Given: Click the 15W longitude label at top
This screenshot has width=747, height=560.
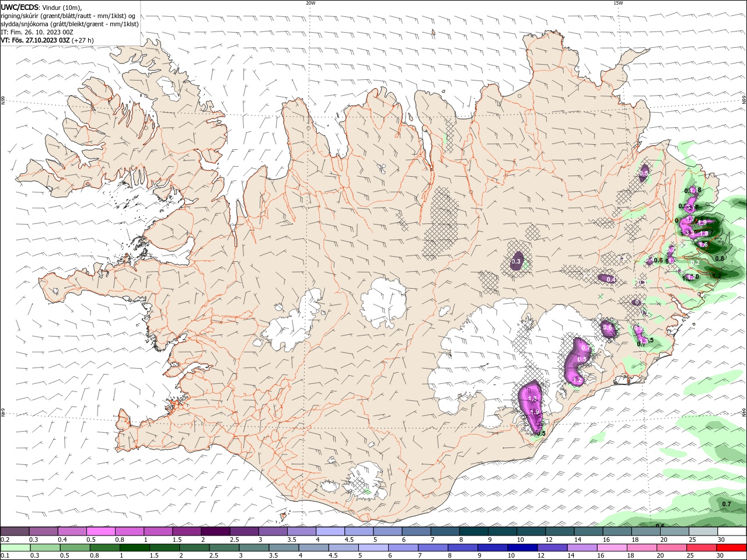Looking at the screenshot, I should point(618,3).
